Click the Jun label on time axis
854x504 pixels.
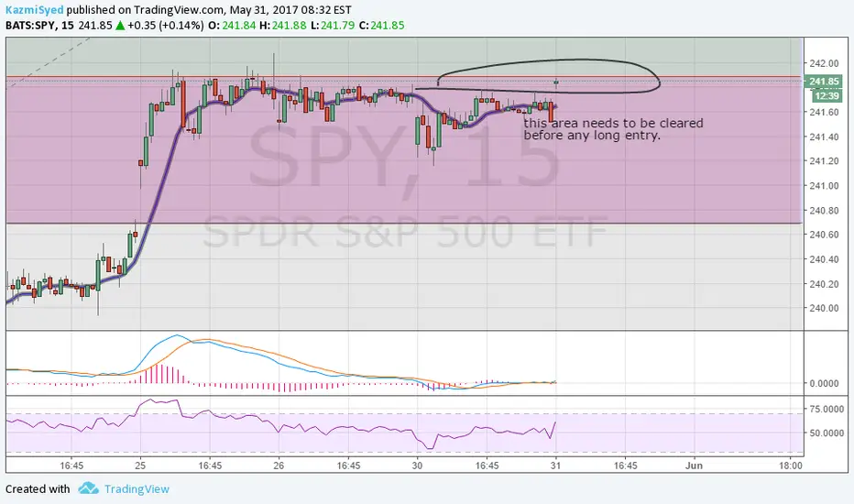(694, 466)
